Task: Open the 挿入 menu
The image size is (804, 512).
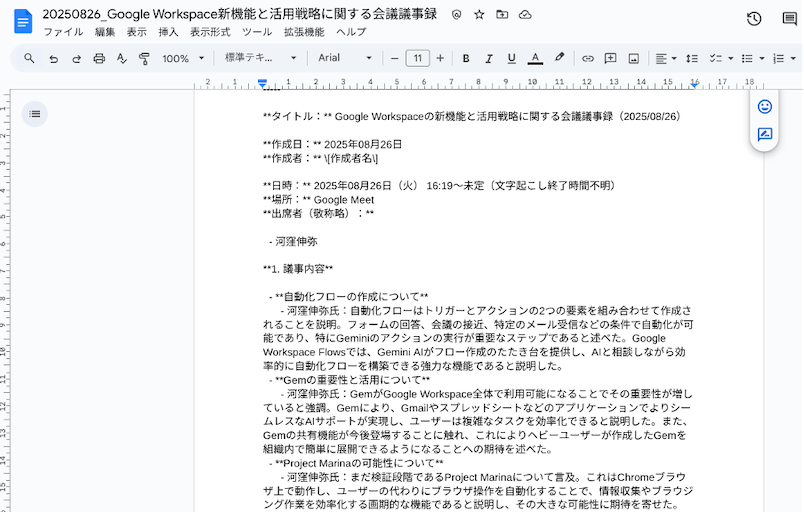Action: pos(168,32)
